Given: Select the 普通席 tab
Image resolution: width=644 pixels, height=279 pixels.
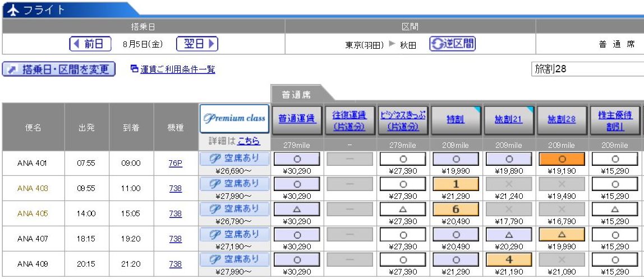Looking at the screenshot, I should point(297,95).
